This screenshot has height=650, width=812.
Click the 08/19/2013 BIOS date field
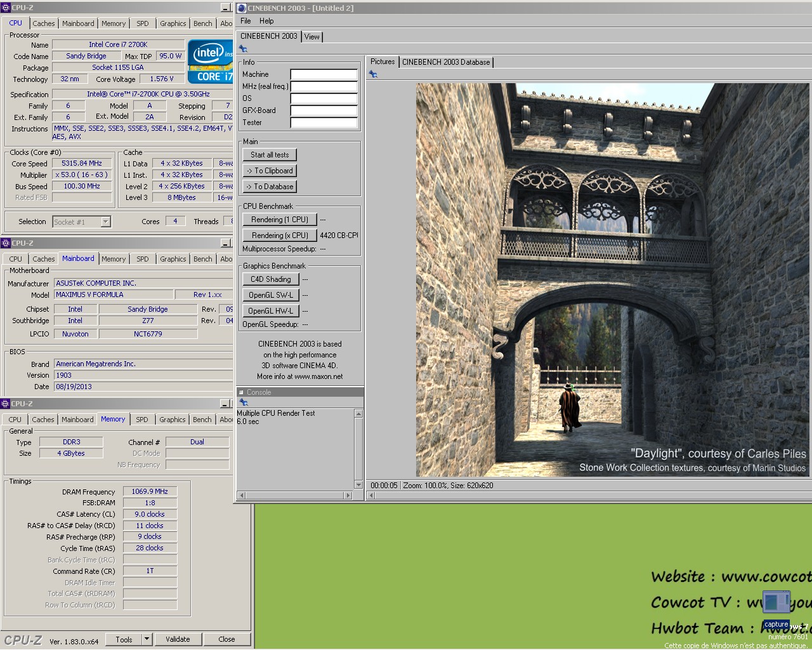[x=143, y=387]
